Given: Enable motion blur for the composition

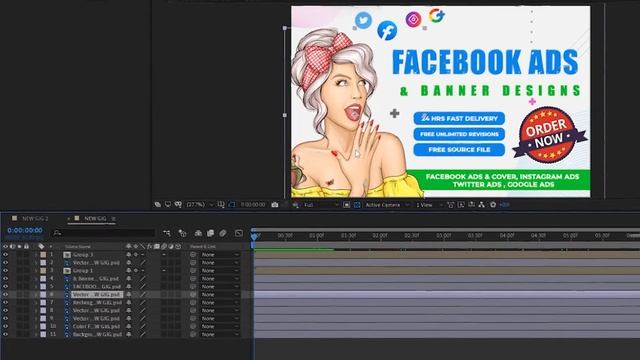Looking at the screenshot, I should coord(223,233).
